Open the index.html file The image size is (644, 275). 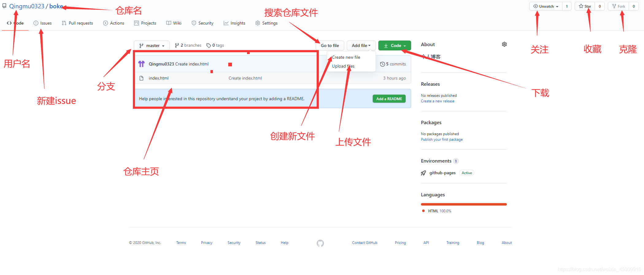(x=159, y=78)
